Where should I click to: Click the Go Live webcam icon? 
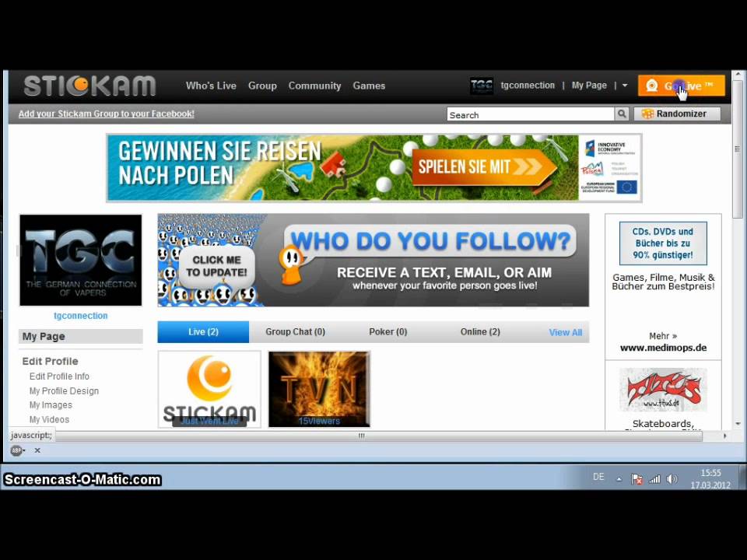click(651, 86)
